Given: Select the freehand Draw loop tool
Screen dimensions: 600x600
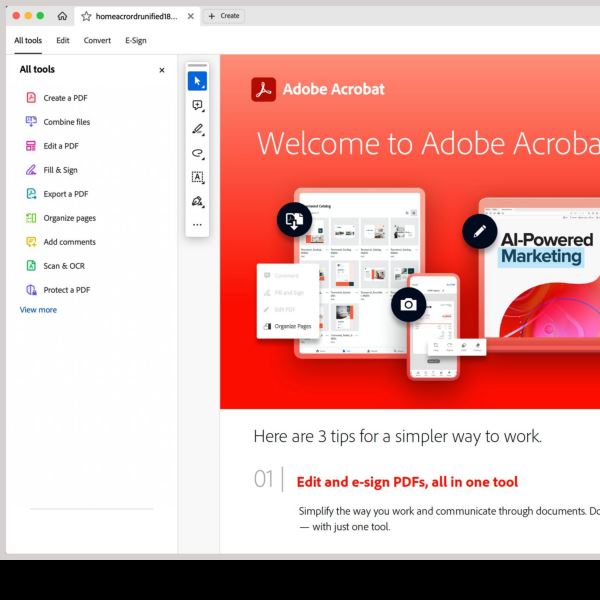Looking at the screenshot, I should pos(197,153).
